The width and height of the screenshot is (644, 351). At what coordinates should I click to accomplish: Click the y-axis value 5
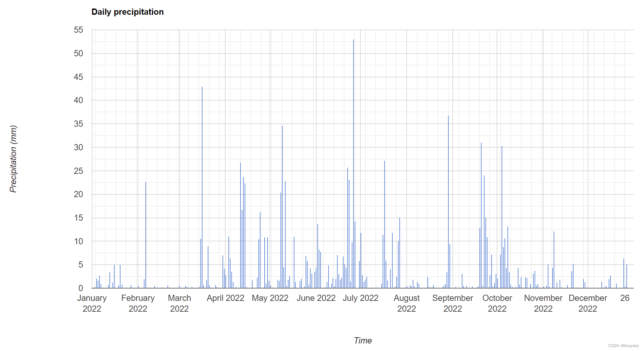[x=81, y=265]
